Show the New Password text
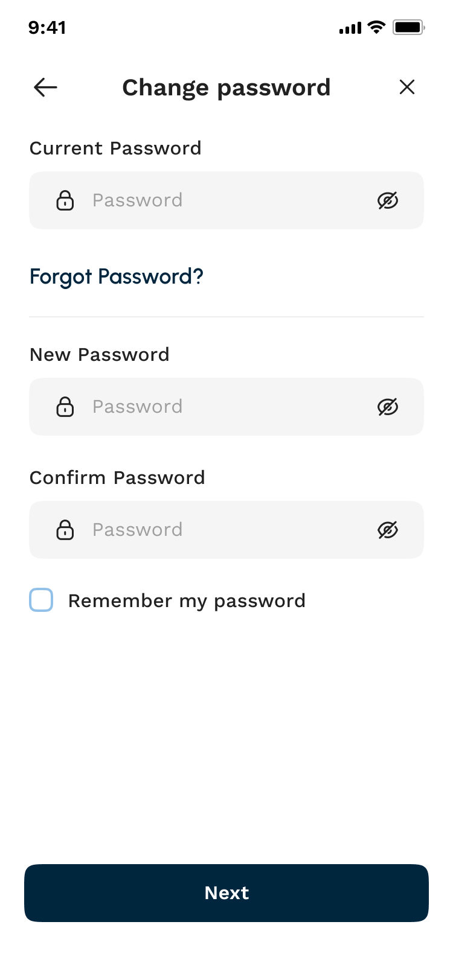The image size is (453, 980). 388,406
